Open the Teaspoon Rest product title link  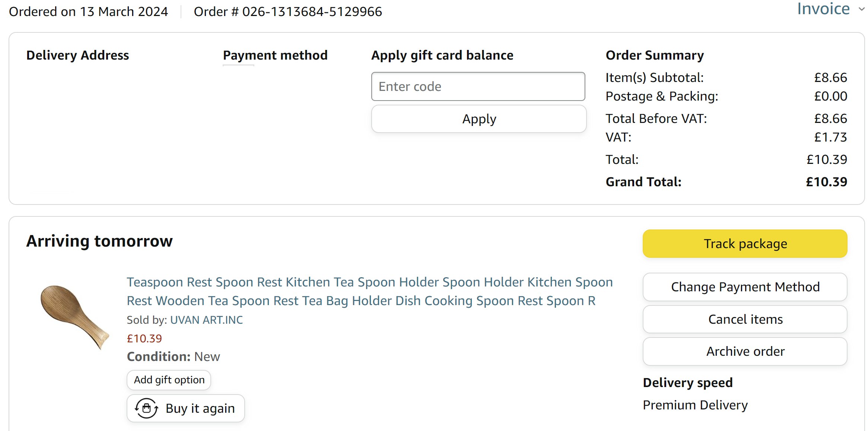(x=369, y=291)
